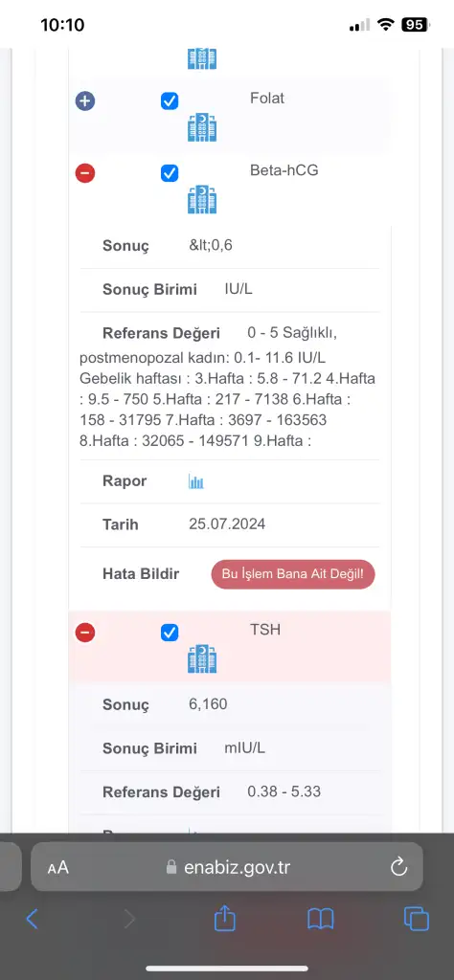The width and height of the screenshot is (454, 980).
Task: Uncheck the Beta-hCG checkbox
Action: 170,173
